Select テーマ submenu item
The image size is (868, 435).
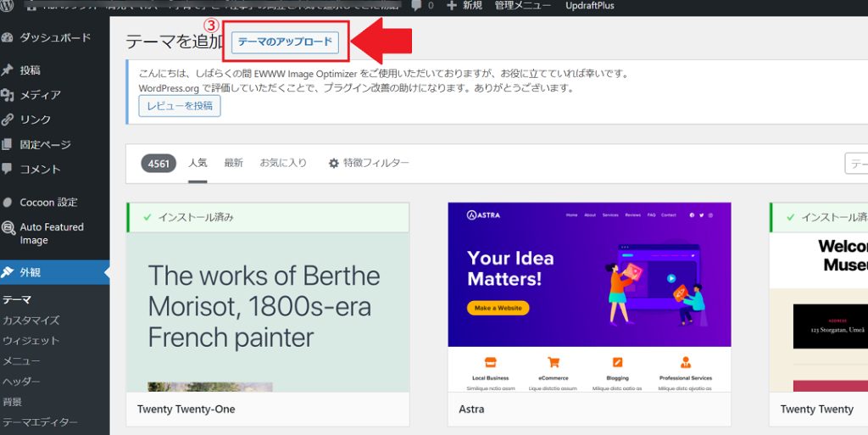17,299
